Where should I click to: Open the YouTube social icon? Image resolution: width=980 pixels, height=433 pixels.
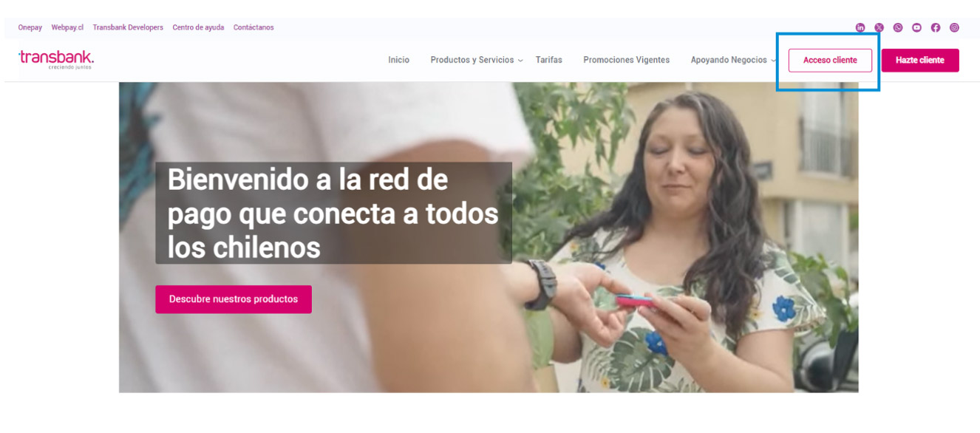click(916, 27)
